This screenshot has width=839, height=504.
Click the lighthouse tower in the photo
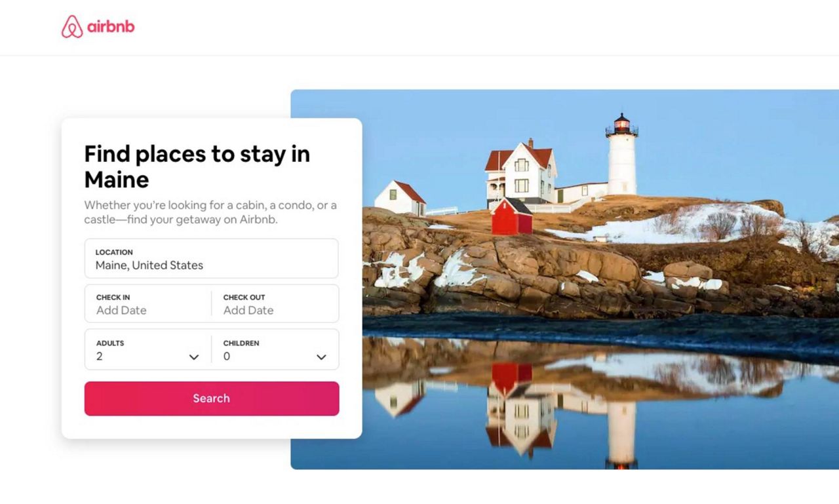coord(621,155)
